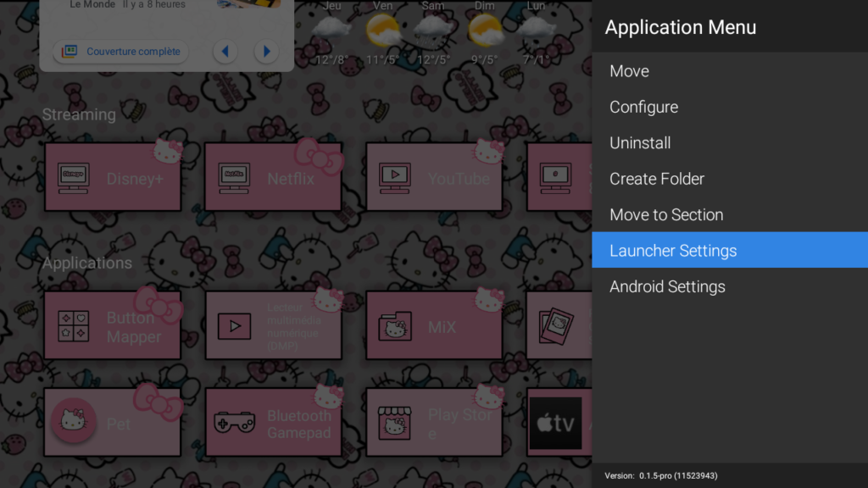
Task: Select the Sam weather forecast icon
Action: [x=433, y=31]
